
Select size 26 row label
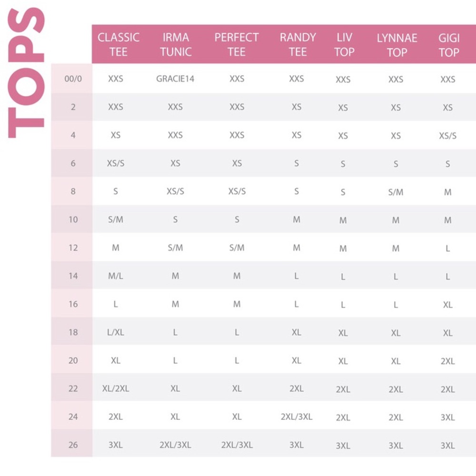coord(73,445)
